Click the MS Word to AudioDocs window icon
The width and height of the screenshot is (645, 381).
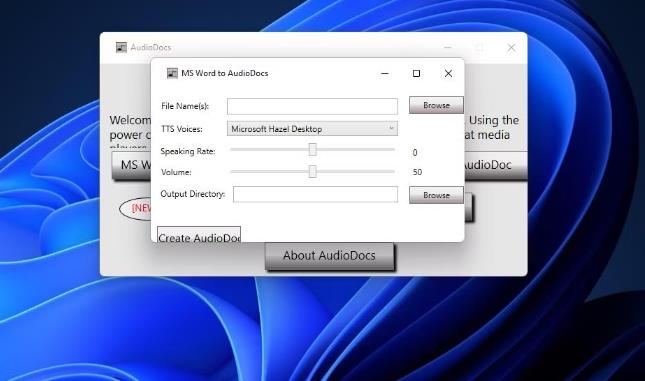coord(172,73)
